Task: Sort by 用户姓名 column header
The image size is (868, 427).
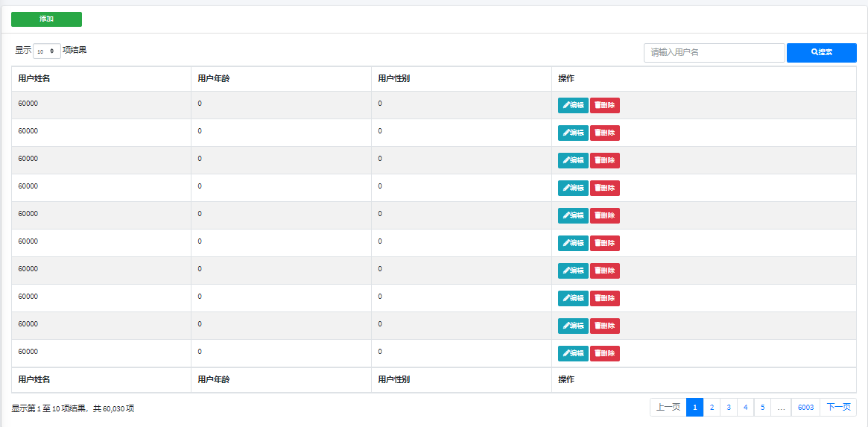Action: pos(34,79)
